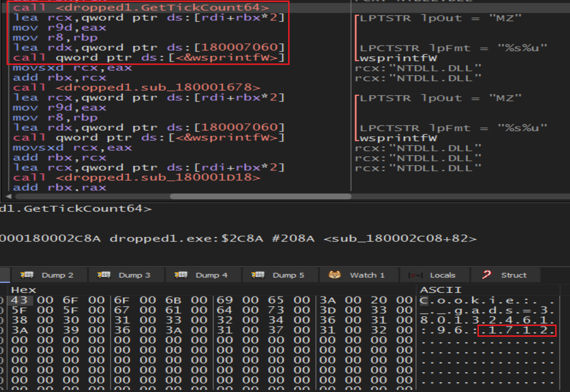Select the call GetTickCount64 instruction line
The height and width of the screenshot is (392, 570).
(141, 7)
